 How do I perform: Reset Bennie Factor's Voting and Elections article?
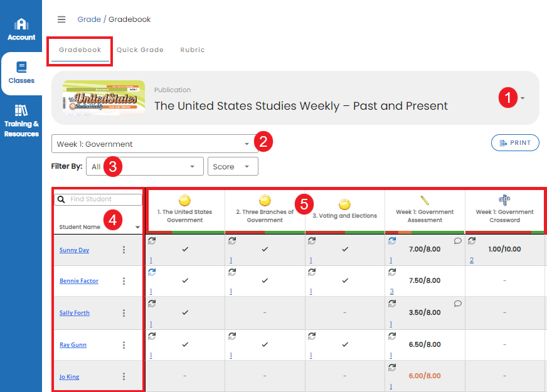tap(312, 272)
